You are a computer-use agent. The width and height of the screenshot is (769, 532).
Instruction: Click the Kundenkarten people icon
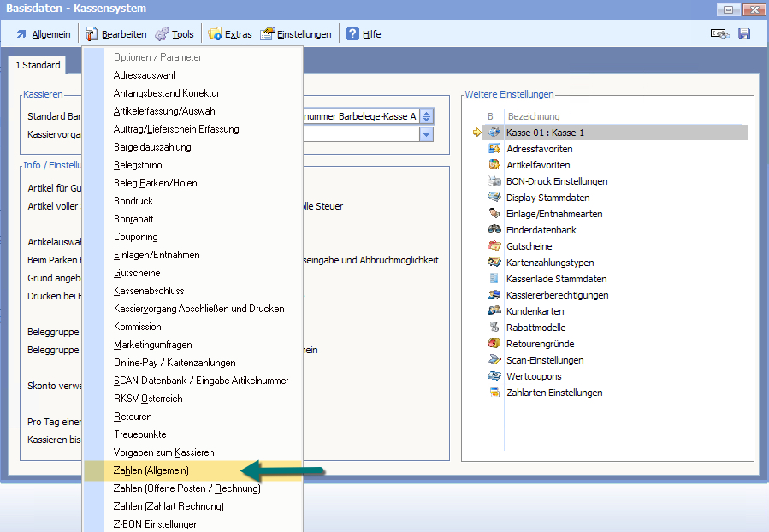(494, 311)
